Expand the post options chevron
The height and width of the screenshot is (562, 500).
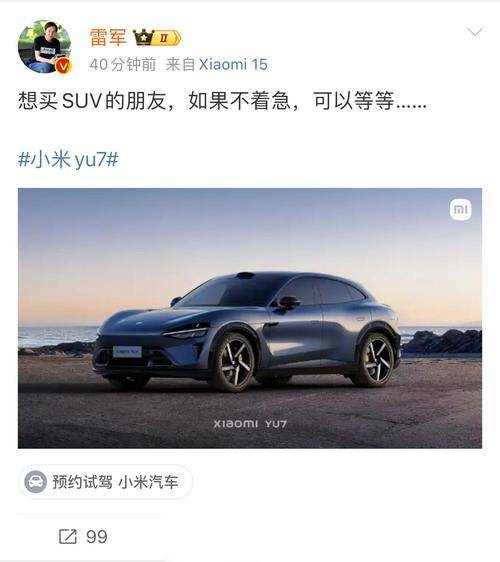(x=475, y=32)
